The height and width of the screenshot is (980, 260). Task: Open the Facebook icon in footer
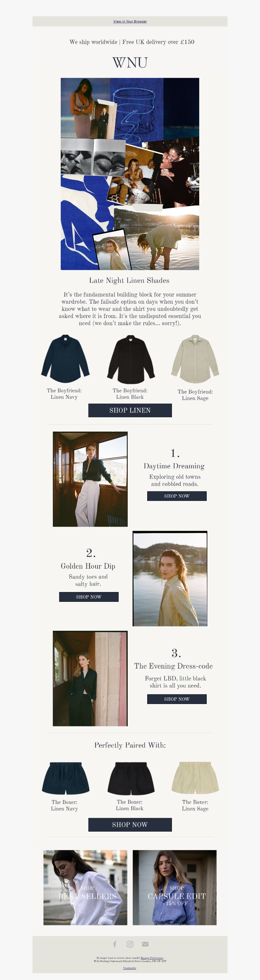click(x=115, y=944)
